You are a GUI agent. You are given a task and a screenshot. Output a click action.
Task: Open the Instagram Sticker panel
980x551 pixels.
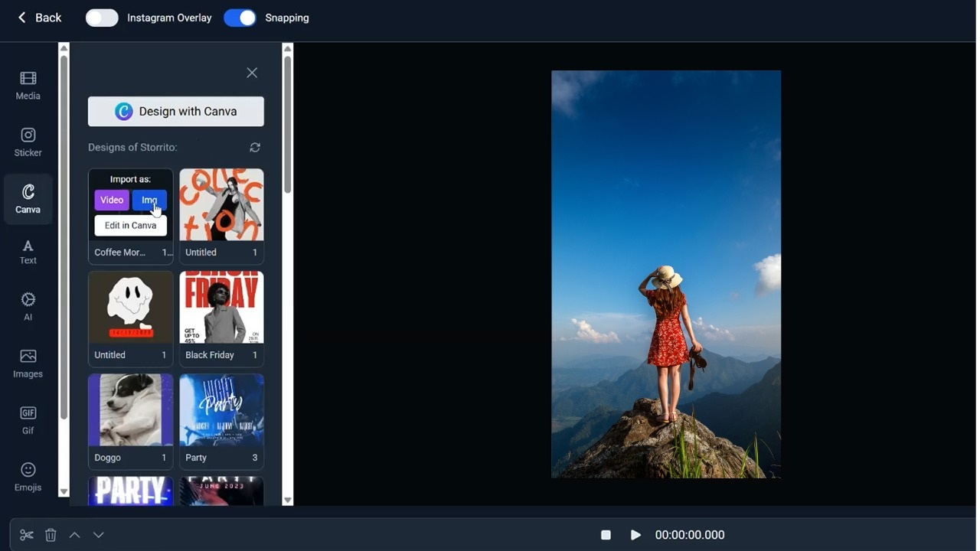28,142
